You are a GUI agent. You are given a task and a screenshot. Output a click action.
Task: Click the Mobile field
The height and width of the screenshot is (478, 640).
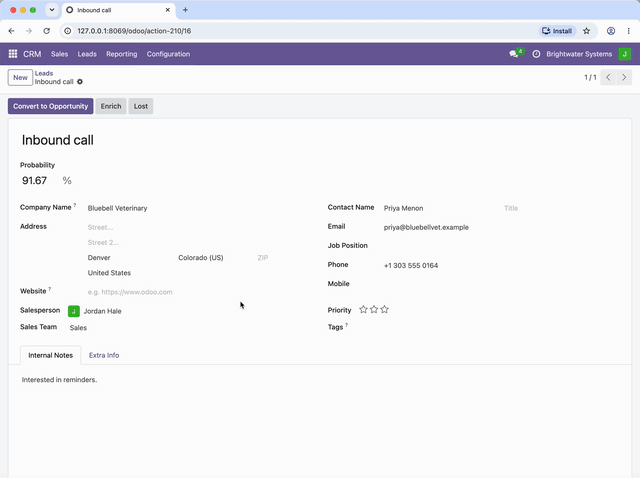pos(500,284)
